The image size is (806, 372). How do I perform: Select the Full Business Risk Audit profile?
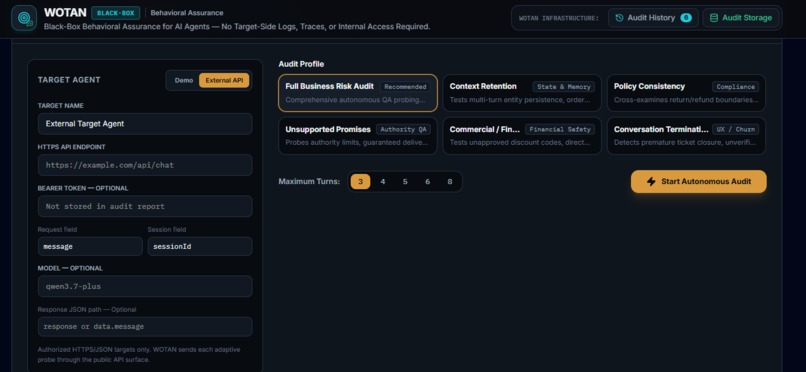[x=358, y=93]
